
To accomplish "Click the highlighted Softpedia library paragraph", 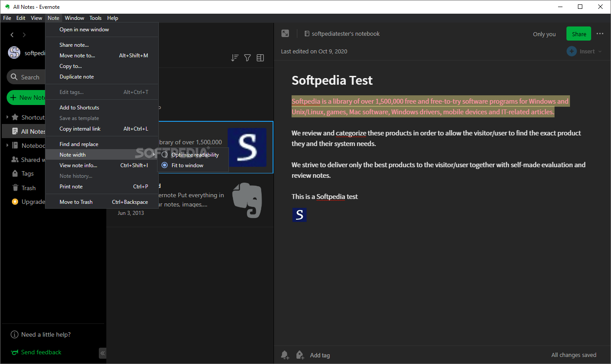I will click(x=430, y=107).
